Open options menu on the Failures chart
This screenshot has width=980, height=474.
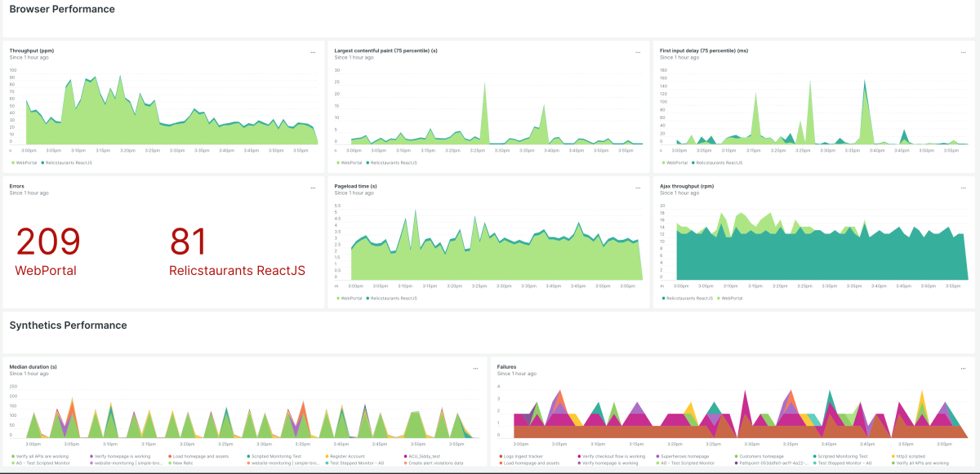[x=964, y=368]
